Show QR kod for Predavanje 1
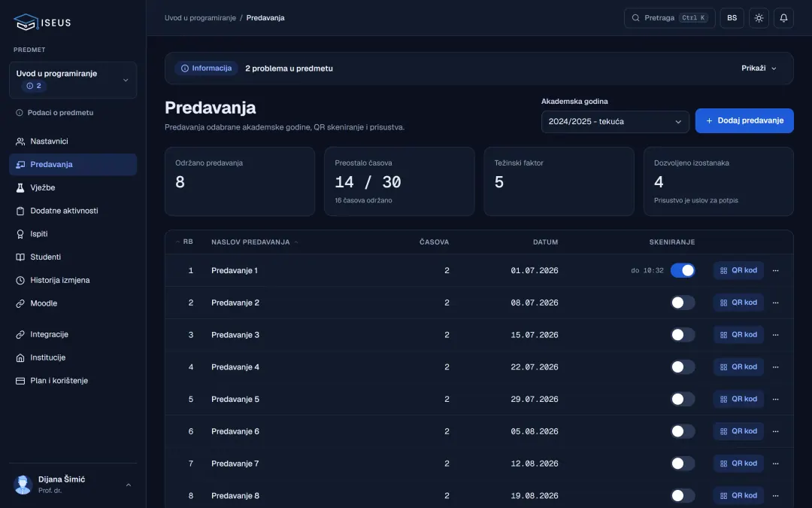The height and width of the screenshot is (508, 812). pos(738,271)
